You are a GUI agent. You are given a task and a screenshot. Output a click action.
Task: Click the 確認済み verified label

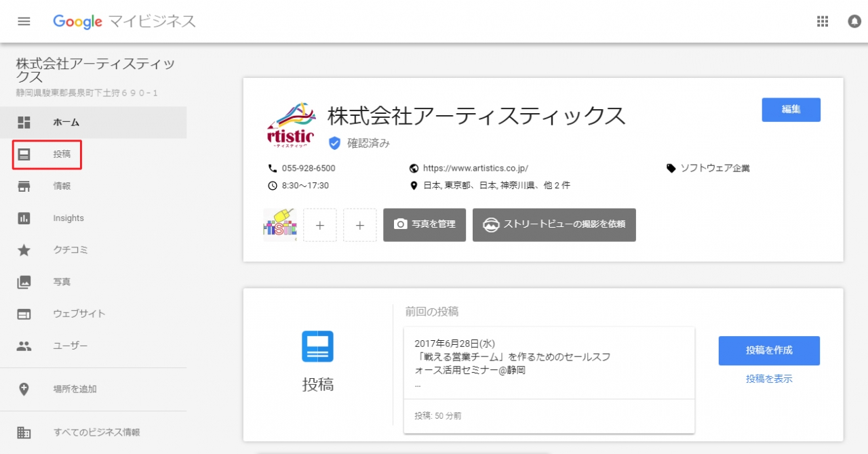369,144
